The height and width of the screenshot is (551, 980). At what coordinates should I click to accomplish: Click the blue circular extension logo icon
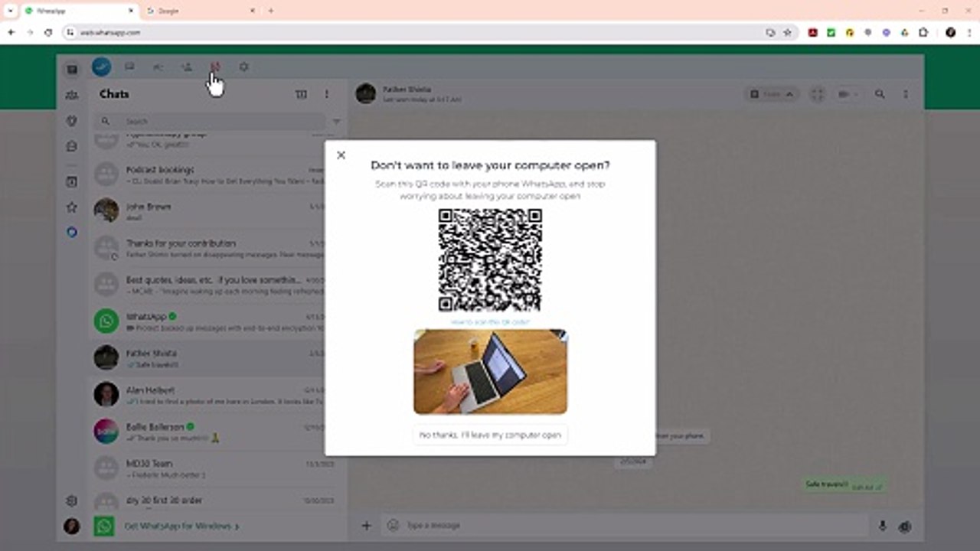[x=101, y=67]
